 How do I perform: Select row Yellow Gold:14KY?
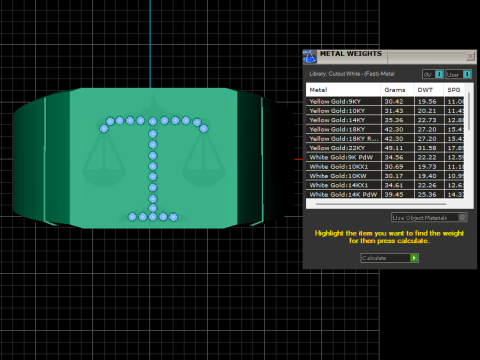click(x=385, y=120)
